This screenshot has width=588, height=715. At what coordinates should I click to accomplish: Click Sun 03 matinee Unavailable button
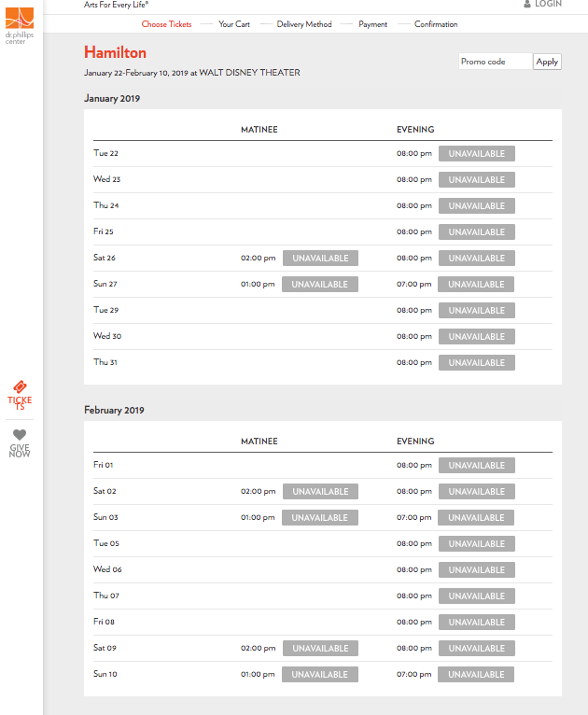click(x=320, y=517)
